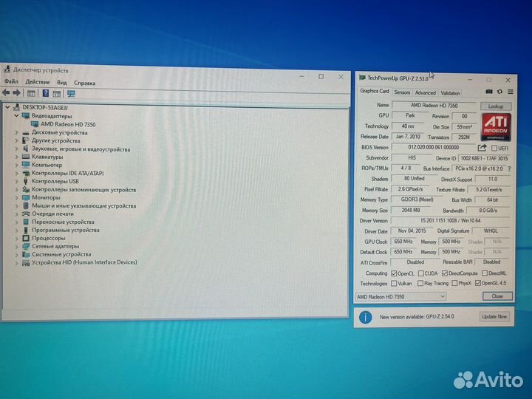Toggle the CUDA checkbox
The height and width of the screenshot is (399, 532).
coord(422,273)
